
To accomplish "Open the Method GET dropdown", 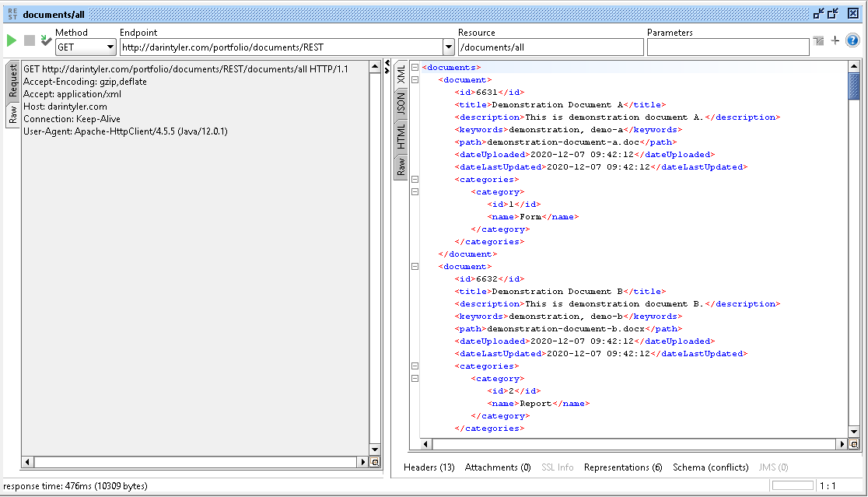I will pyautogui.click(x=86, y=47).
